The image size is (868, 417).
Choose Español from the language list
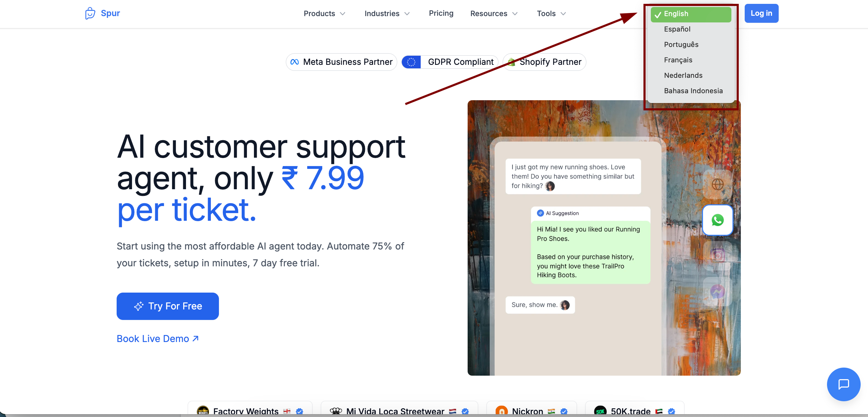pos(677,29)
